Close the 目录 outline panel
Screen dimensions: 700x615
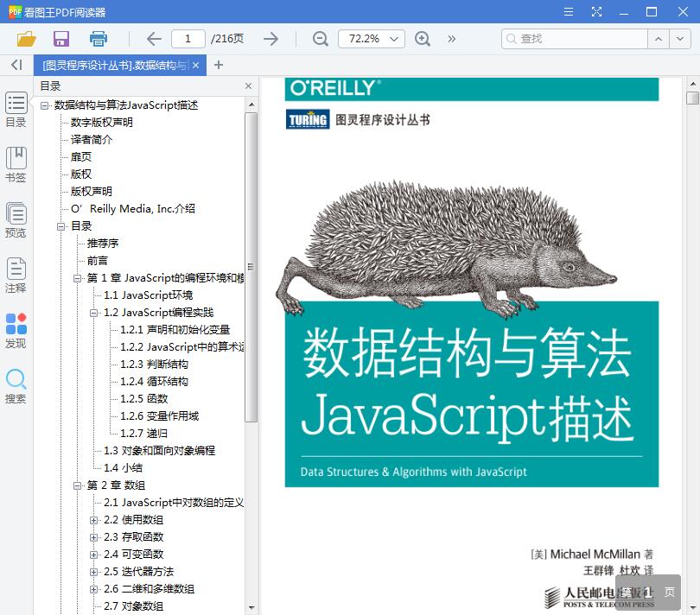point(248,86)
